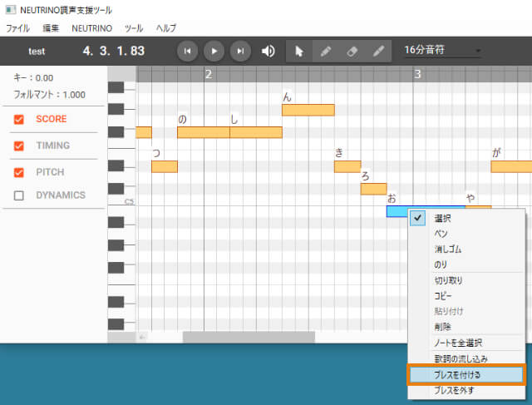This screenshot has height=405, width=532.
Task: Click the NEUTRINO app icon in title bar
Action: tap(11, 9)
